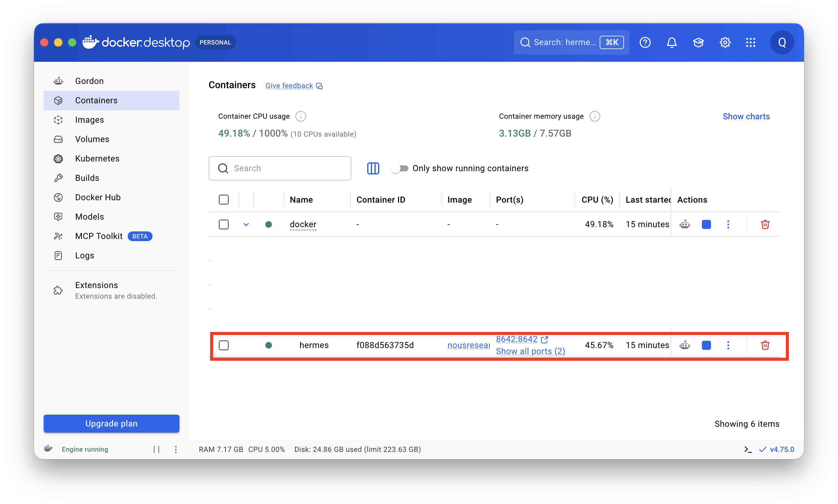This screenshot has height=504, width=838.
Task: Click Show all ports (2)
Action: click(x=530, y=351)
